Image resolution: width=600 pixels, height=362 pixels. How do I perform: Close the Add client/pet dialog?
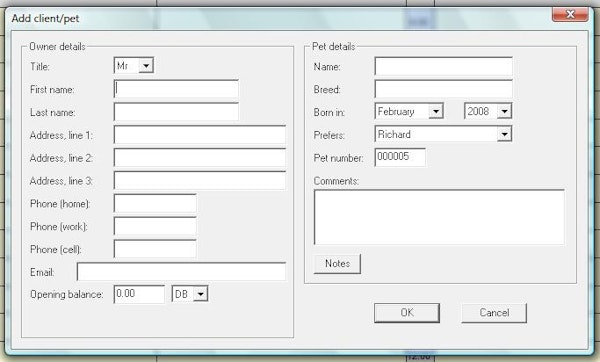coord(570,15)
